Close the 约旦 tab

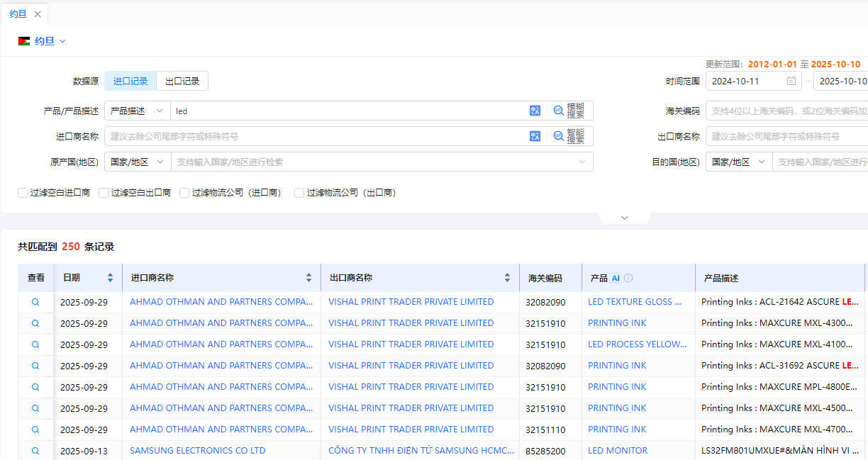(38, 14)
